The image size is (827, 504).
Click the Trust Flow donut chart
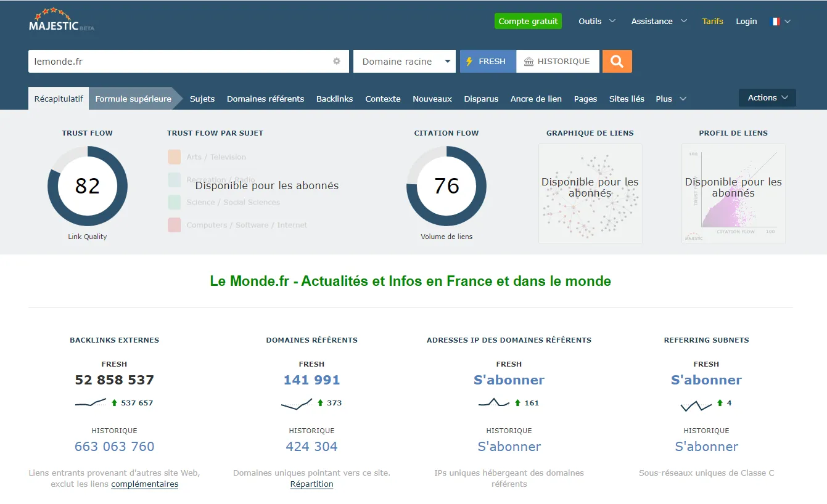tap(88, 186)
